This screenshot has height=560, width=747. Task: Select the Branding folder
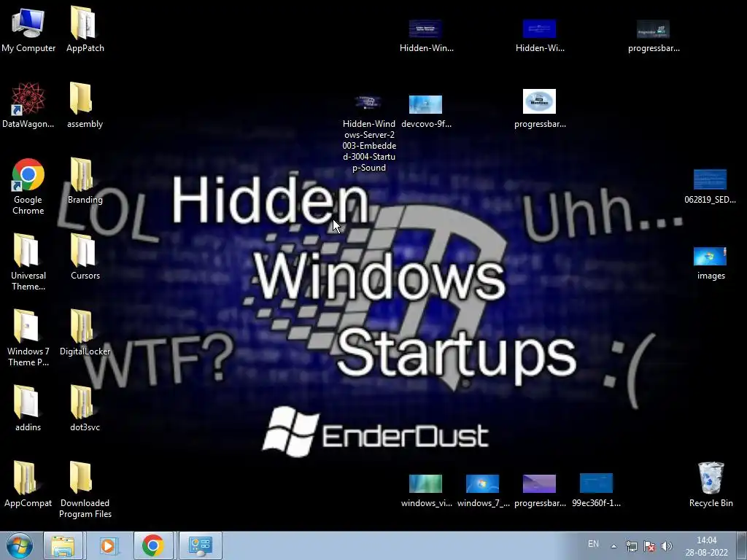click(85, 181)
